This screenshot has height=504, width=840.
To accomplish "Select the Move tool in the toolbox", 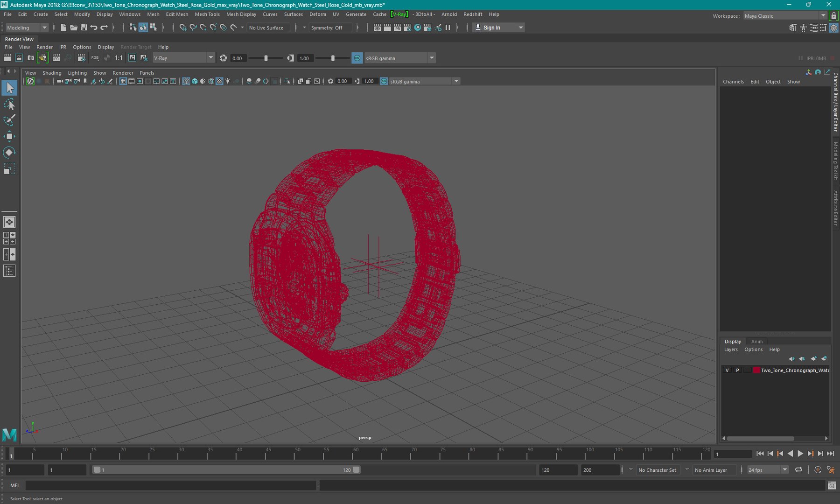I will [9, 136].
